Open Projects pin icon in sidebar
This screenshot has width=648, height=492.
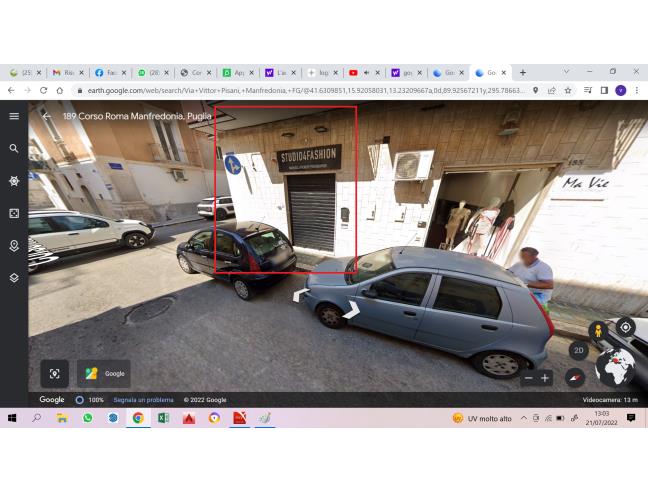click(x=14, y=245)
